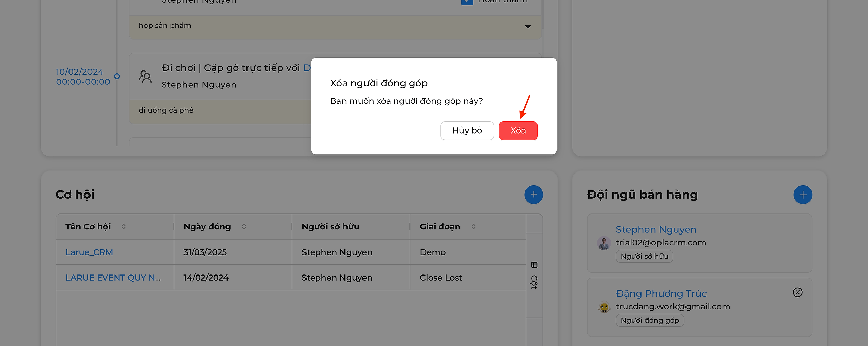Screen dimensions: 868x346
Task: Select Stephen Nguyen's avatar thumbnail
Action: tap(604, 243)
